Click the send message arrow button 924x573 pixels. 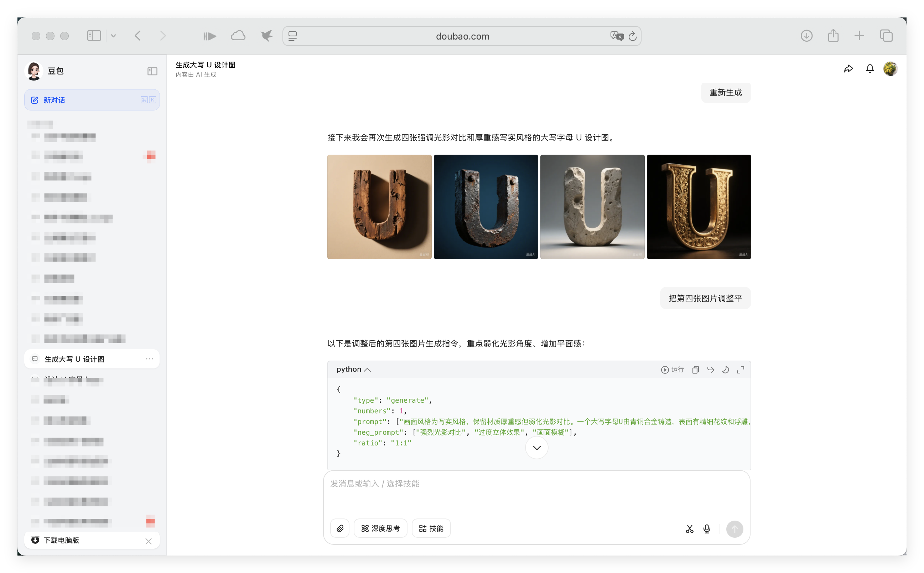pyautogui.click(x=734, y=529)
